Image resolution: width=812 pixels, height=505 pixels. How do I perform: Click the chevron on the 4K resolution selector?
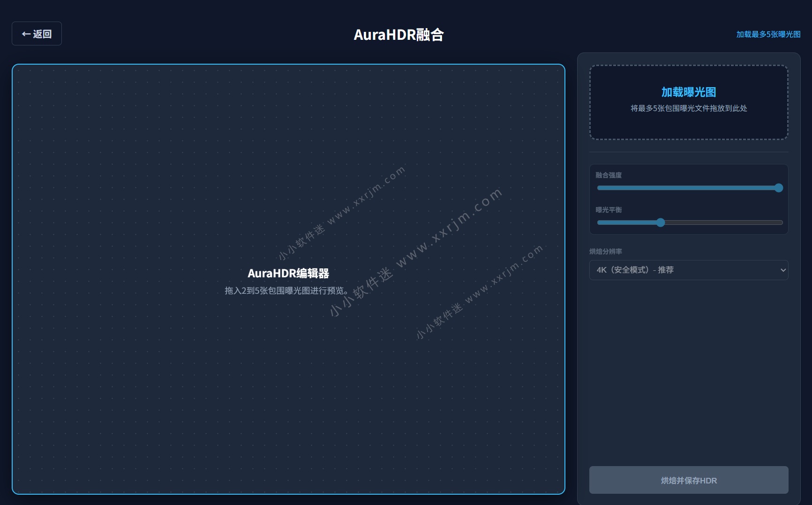(x=782, y=270)
